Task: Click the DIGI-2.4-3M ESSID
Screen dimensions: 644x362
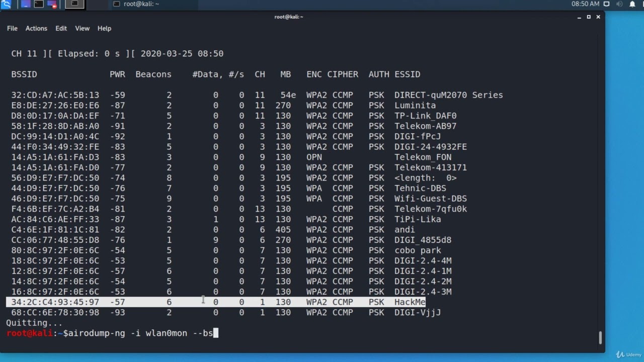Action: coord(423,292)
